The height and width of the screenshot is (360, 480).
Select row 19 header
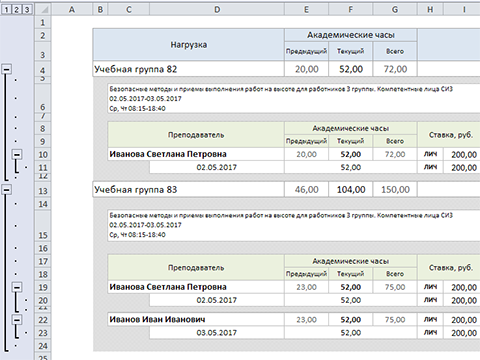[x=43, y=287]
